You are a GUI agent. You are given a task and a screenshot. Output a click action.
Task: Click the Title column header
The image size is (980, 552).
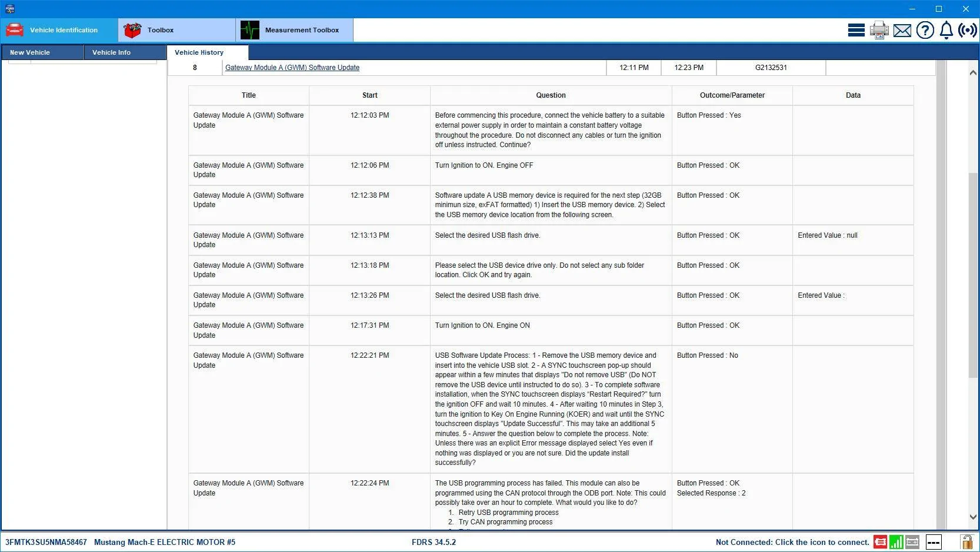click(249, 95)
